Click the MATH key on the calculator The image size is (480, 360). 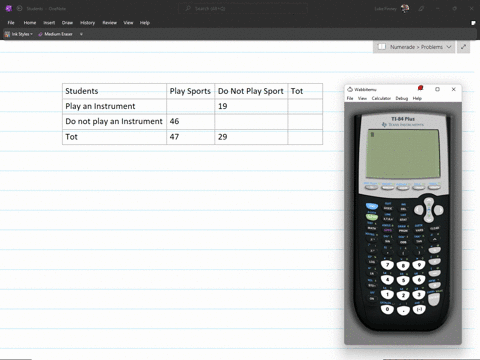click(372, 228)
